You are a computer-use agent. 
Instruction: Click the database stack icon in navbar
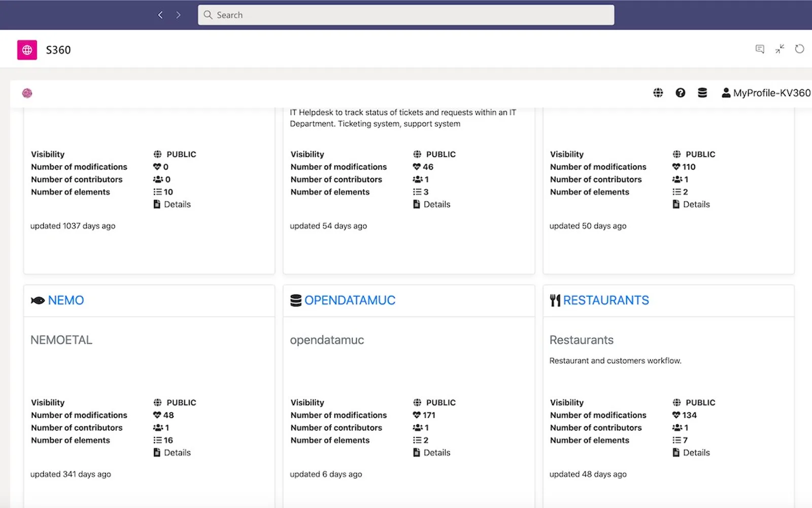click(x=702, y=92)
